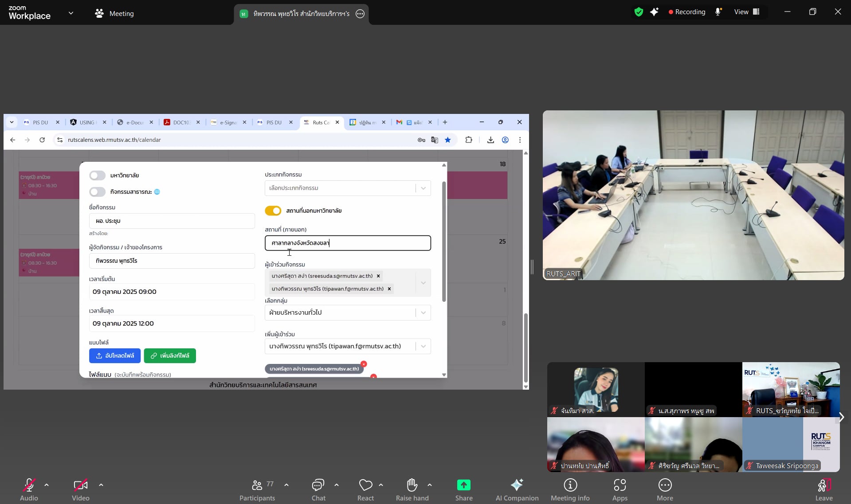The width and height of the screenshot is (851, 504).
Task: Start camera using Video icon
Action: pyautogui.click(x=80, y=485)
